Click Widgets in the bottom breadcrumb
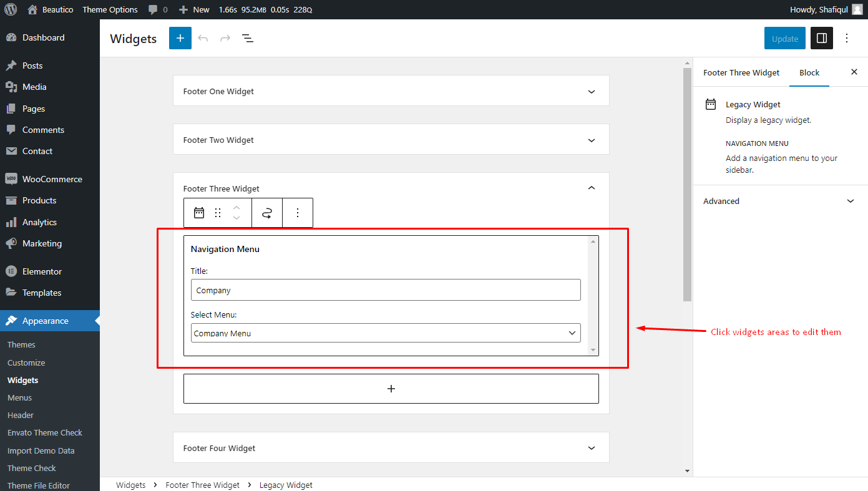This screenshot has height=491, width=868. (131, 485)
